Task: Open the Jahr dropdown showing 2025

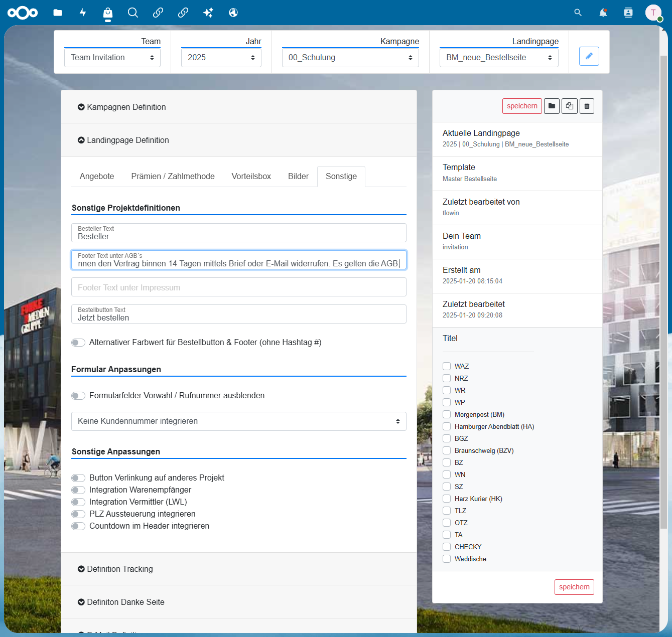Action: (221, 58)
